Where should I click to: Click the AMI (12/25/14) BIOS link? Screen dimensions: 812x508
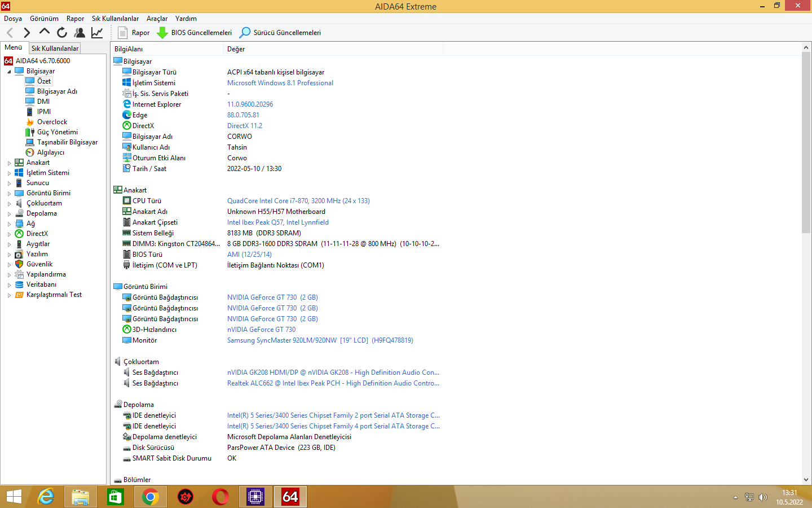tap(249, 255)
